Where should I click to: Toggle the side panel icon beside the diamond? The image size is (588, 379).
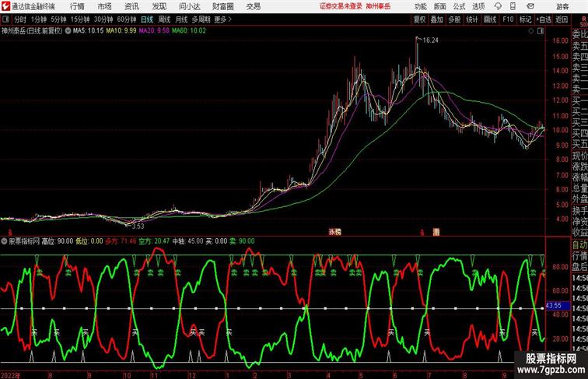541,31
